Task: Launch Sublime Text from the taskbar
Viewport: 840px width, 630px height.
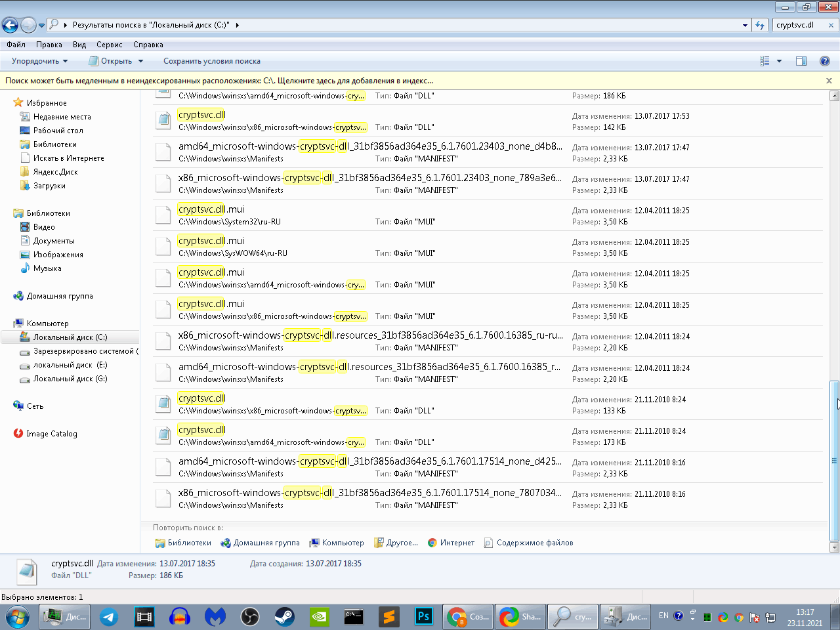Action: pos(389,617)
